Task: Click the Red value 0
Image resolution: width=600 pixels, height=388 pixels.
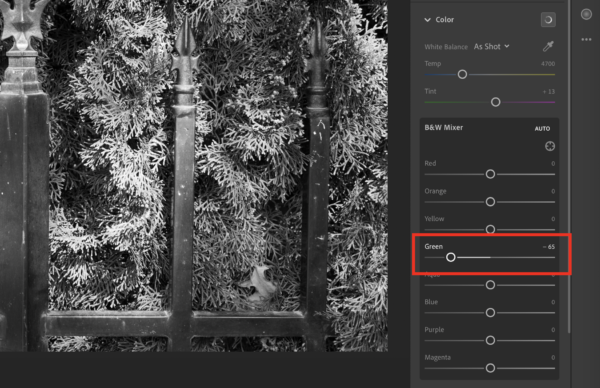Action: pos(553,163)
